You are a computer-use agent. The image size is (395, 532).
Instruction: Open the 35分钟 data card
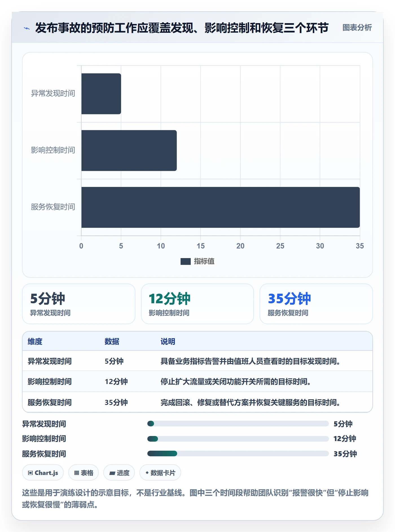316,304
